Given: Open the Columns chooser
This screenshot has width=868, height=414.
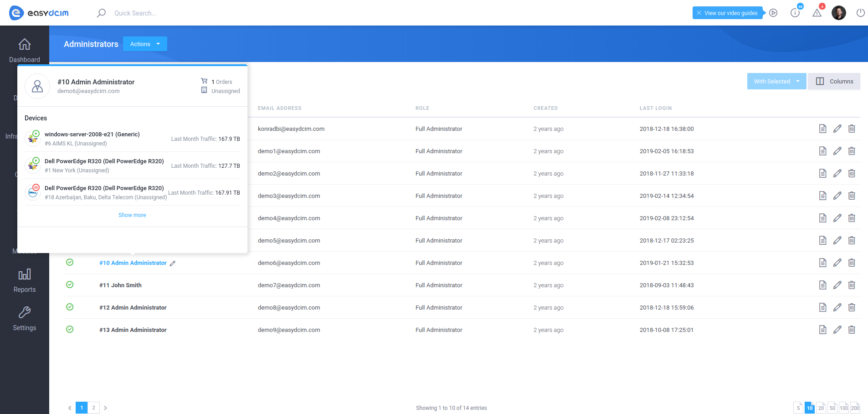Looking at the screenshot, I should (834, 81).
